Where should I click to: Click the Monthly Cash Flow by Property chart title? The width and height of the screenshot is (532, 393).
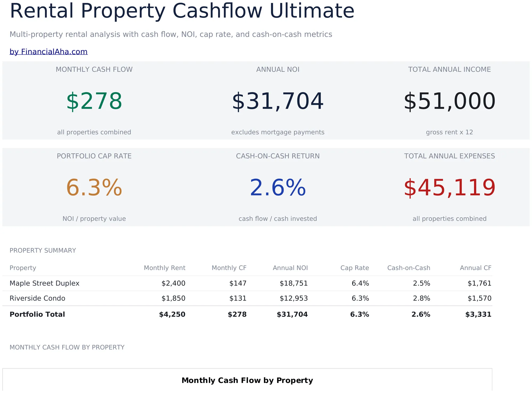click(x=247, y=381)
